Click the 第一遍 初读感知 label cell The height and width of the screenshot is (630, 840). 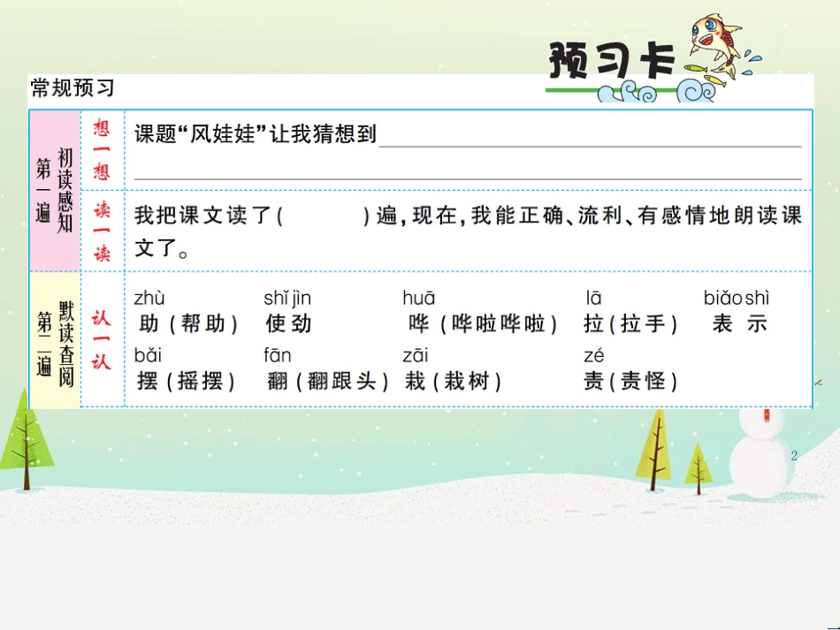point(55,191)
